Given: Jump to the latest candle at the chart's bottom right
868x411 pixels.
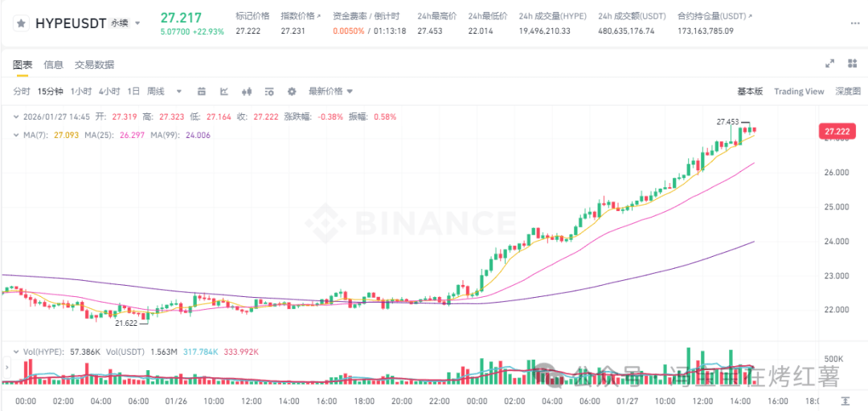Looking at the screenshot, I should point(845,401).
